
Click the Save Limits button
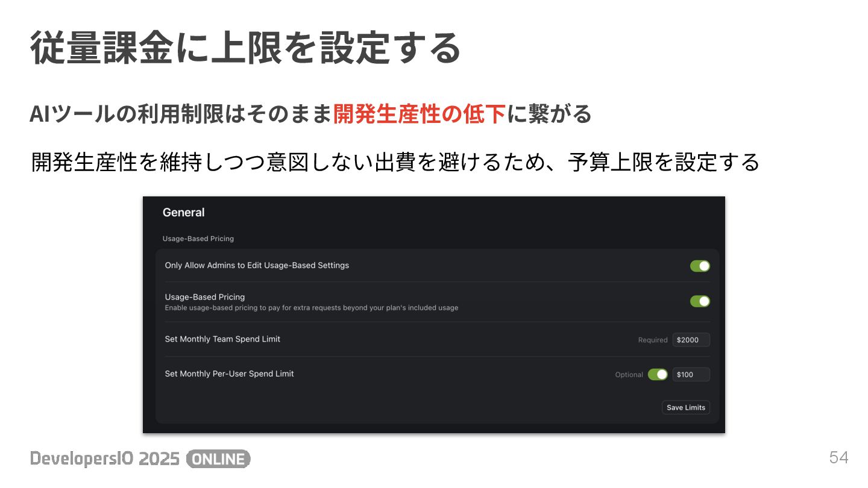click(x=686, y=407)
